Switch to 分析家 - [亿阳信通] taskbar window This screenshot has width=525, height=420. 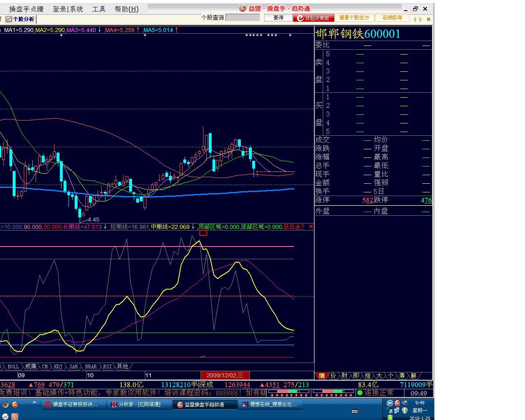(x=139, y=404)
